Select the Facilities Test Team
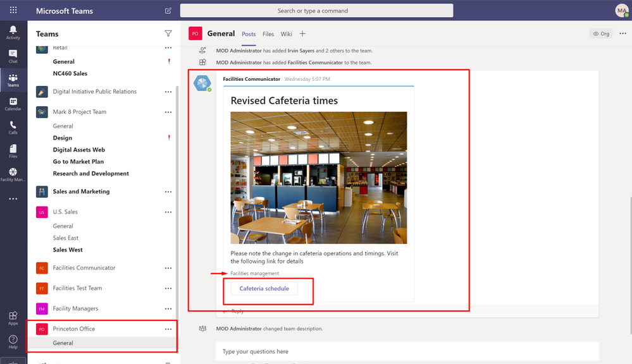Image resolution: width=632 pixels, height=364 pixels. [x=77, y=288]
